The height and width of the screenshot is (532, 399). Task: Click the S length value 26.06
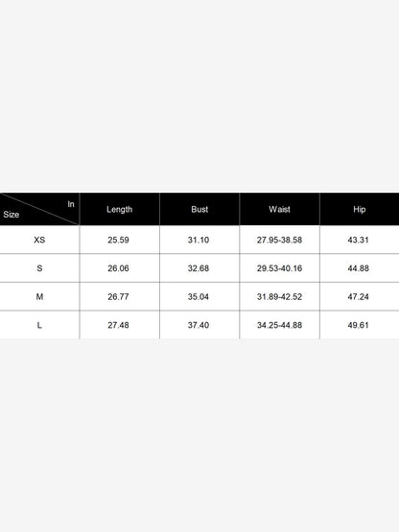[118, 268]
